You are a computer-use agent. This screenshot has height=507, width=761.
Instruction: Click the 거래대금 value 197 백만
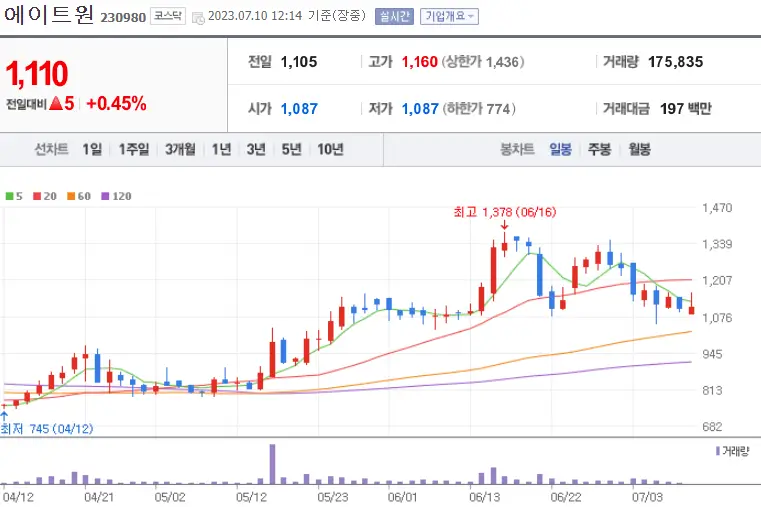point(686,108)
